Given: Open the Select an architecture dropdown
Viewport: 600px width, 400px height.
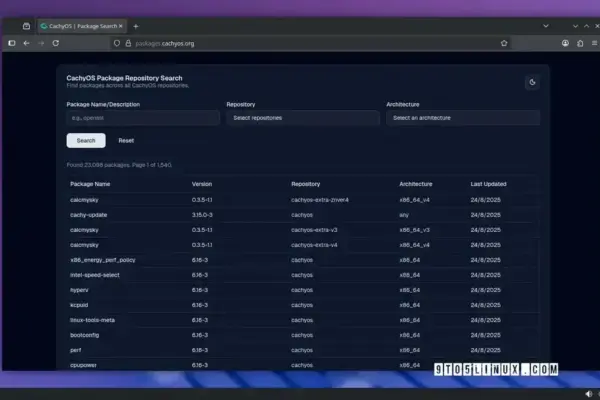Looking at the screenshot, I should (x=463, y=118).
